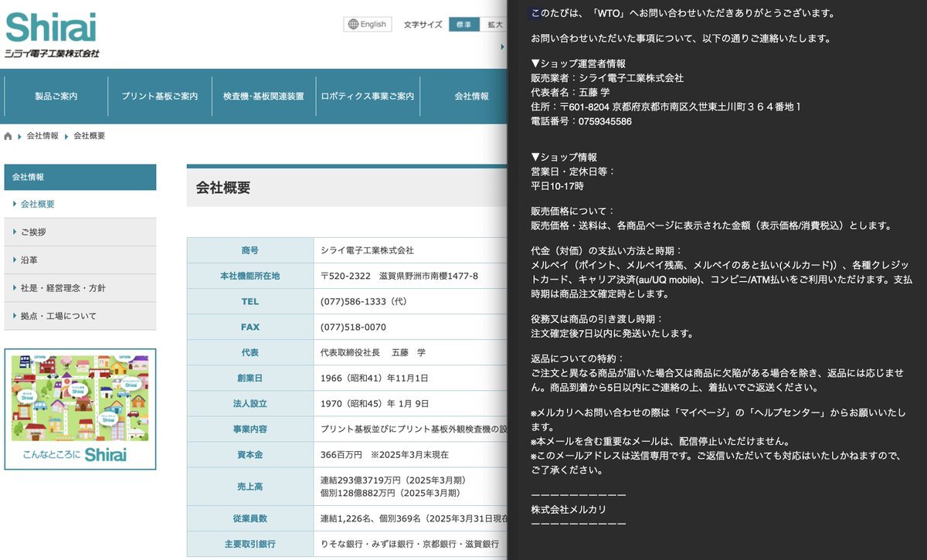Open the 製品ご案内 navigation menu
927x560 pixels.
(56, 97)
